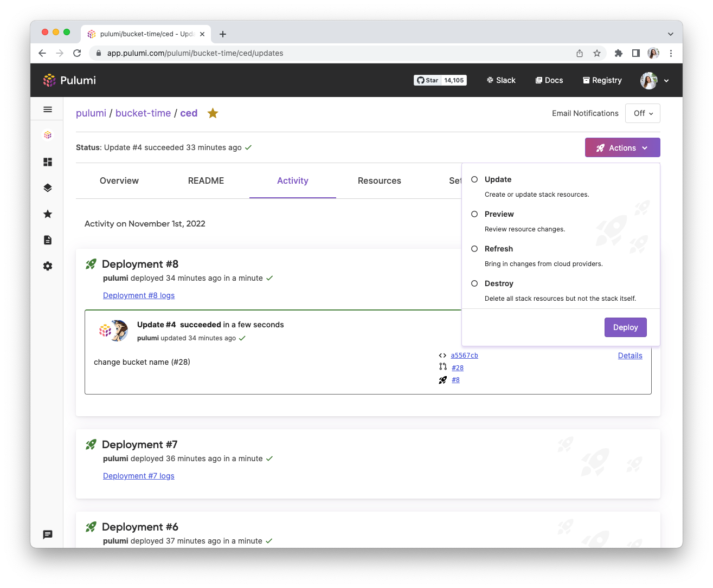Toggle the browser side panel icon
Viewport: 713px width, 588px height.
(x=636, y=53)
